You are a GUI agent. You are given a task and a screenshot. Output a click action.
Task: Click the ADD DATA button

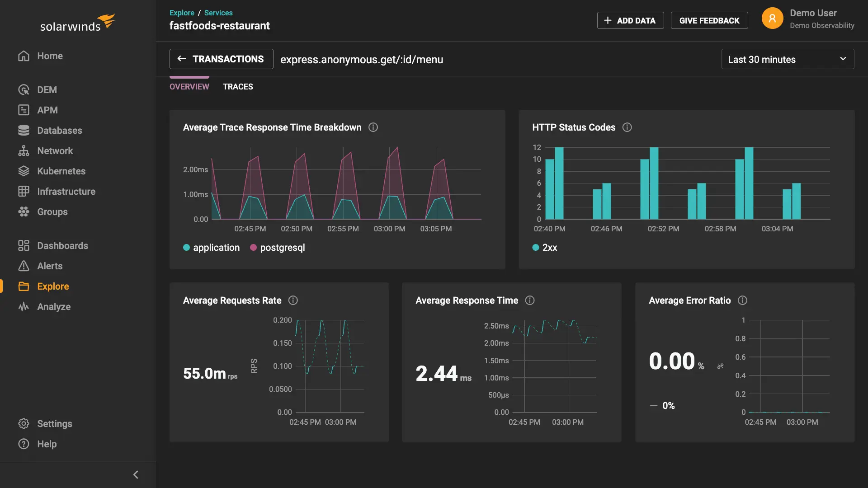630,20
